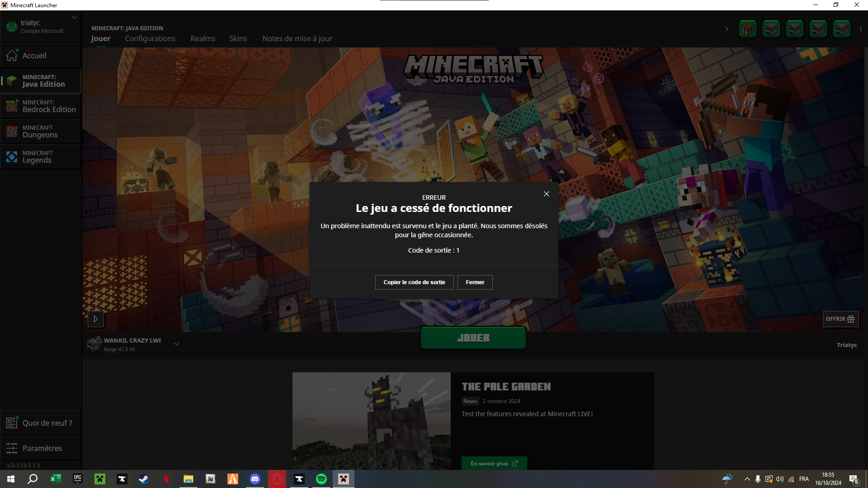
Task: Go to the Skins tab
Action: [x=238, y=38]
